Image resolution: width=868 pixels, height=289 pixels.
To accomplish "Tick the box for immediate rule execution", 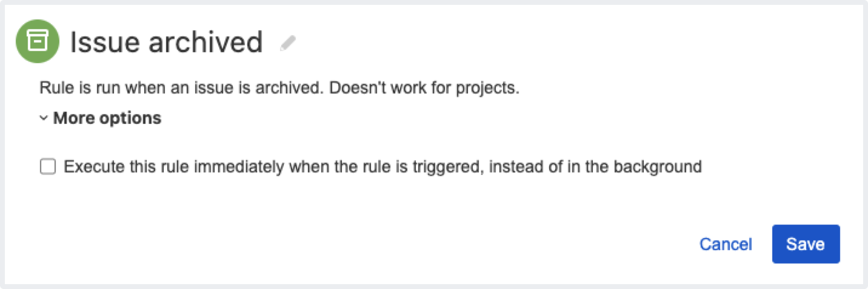I will [x=48, y=166].
